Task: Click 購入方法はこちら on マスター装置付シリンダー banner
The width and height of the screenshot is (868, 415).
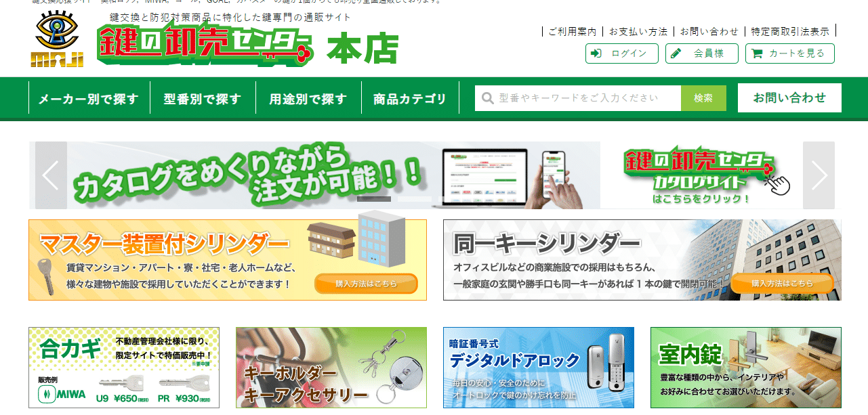Action: tap(366, 284)
